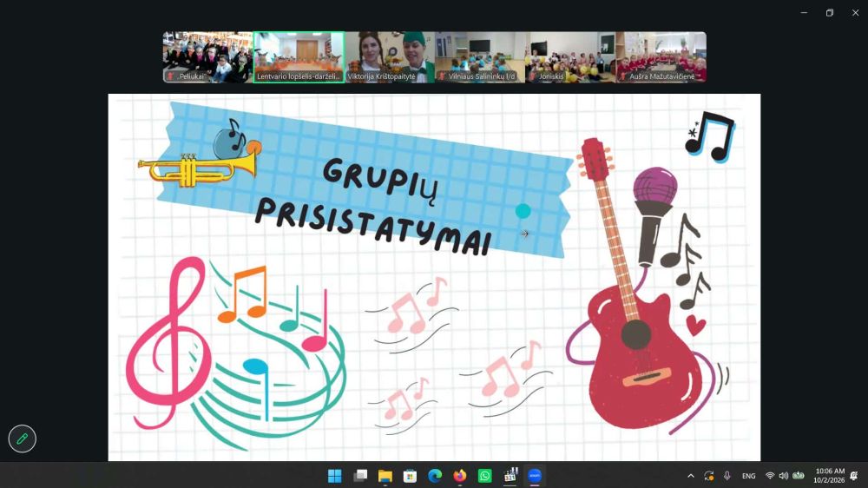Click the microphone icon in system tray
This screenshot has height=488, width=868.
727,476
